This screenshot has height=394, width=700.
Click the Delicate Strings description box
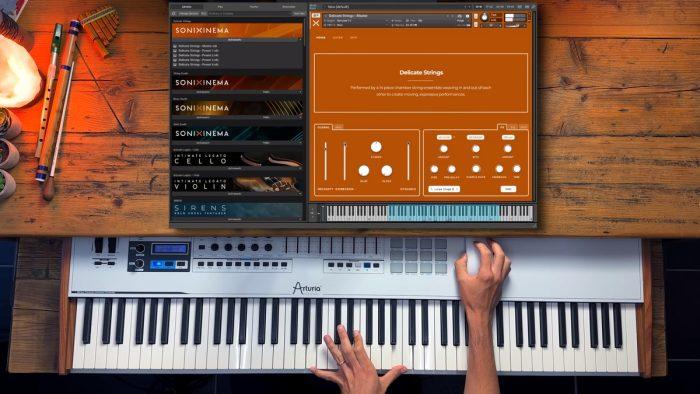pos(421,83)
